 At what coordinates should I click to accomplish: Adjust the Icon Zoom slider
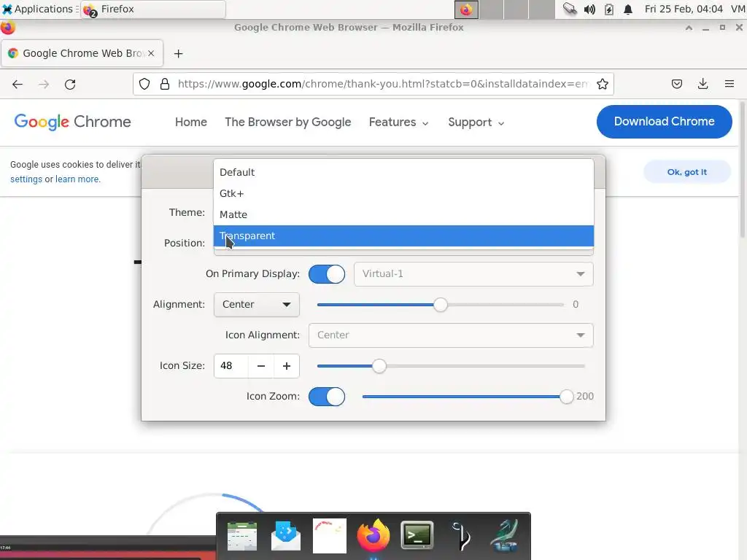coord(468,397)
